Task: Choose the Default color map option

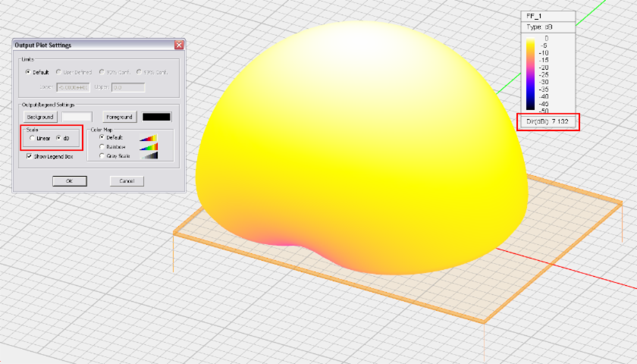Action: (103, 138)
